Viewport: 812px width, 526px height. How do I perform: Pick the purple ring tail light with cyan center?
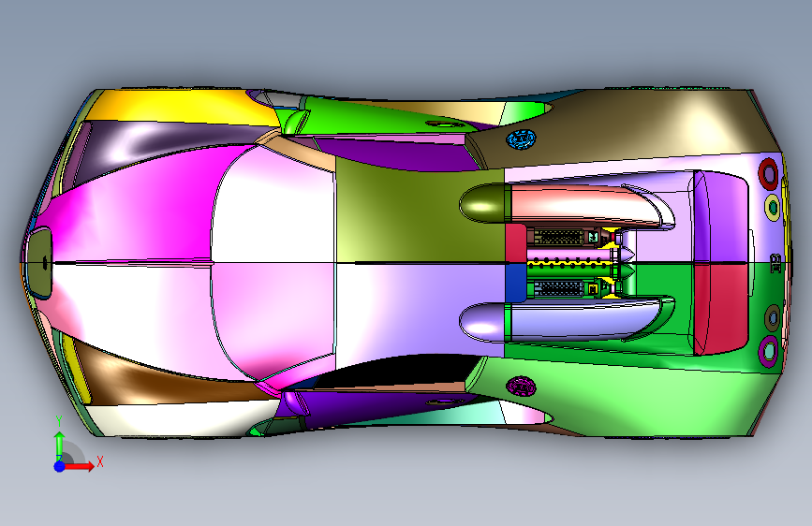(x=769, y=352)
